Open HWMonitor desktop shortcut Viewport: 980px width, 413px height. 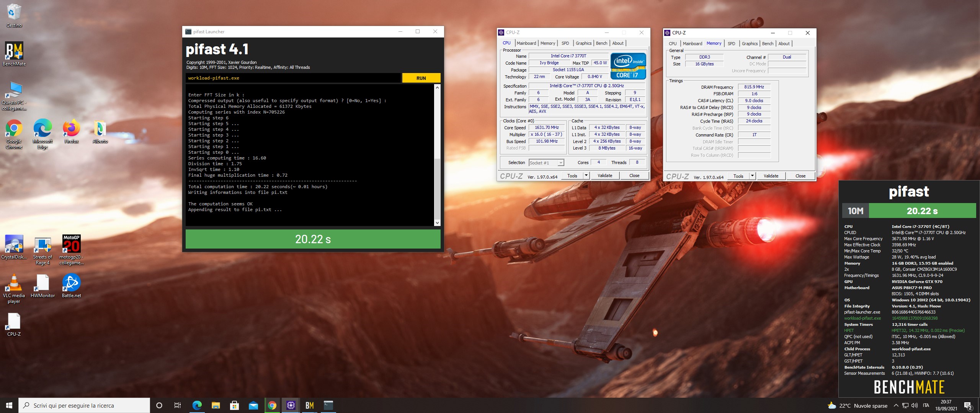pyautogui.click(x=42, y=286)
